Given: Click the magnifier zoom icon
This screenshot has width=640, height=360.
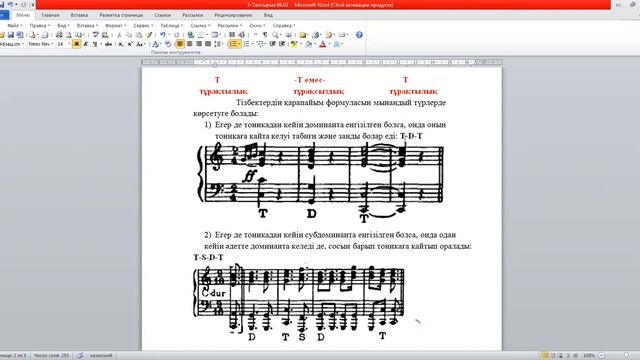Looking at the screenshot, I should click(275, 35).
